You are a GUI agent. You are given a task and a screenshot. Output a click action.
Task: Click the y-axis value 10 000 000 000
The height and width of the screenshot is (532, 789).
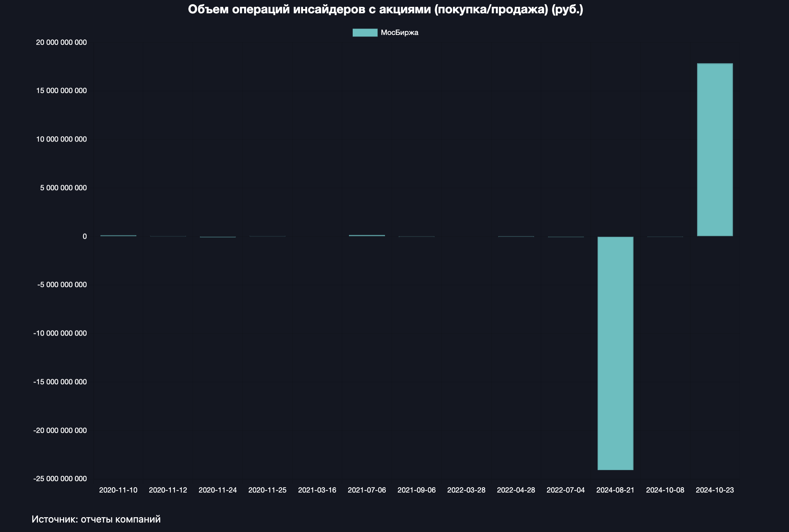pos(61,139)
